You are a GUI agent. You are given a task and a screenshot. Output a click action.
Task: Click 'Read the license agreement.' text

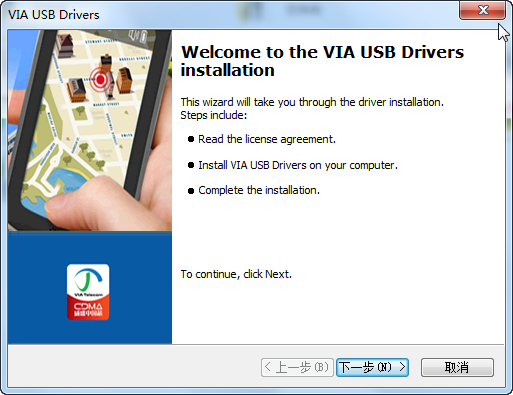[267, 139]
